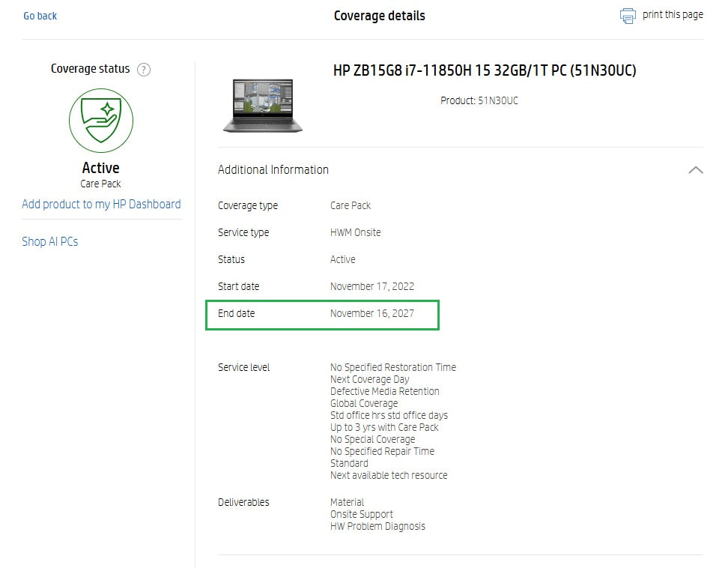The width and height of the screenshot is (728, 568).
Task: Click 'Next available tech resource' line
Action: coord(389,476)
